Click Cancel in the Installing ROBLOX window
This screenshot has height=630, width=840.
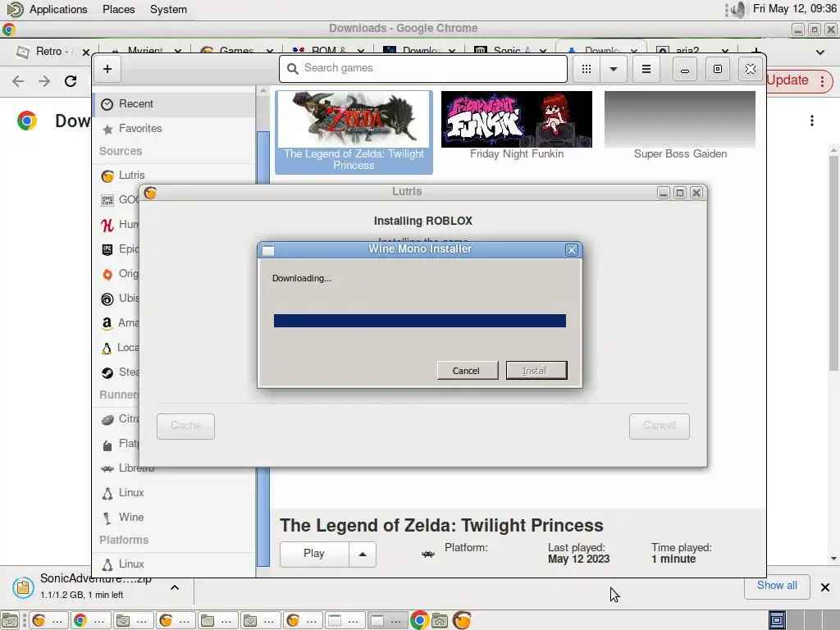point(660,426)
